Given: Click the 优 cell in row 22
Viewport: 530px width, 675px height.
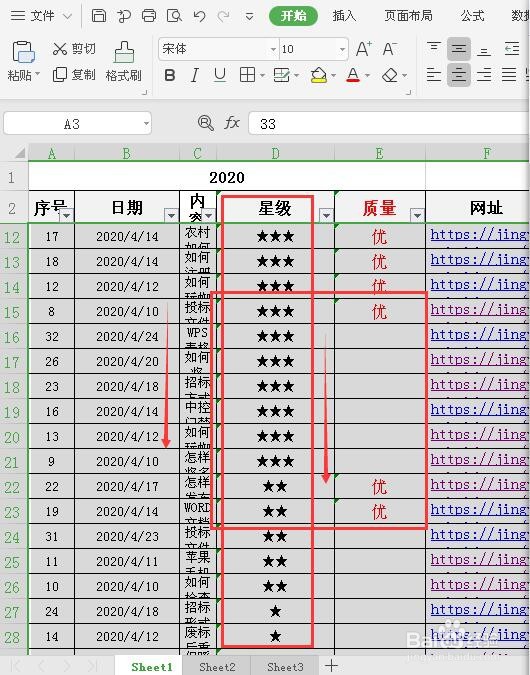Looking at the screenshot, I should tap(379, 486).
